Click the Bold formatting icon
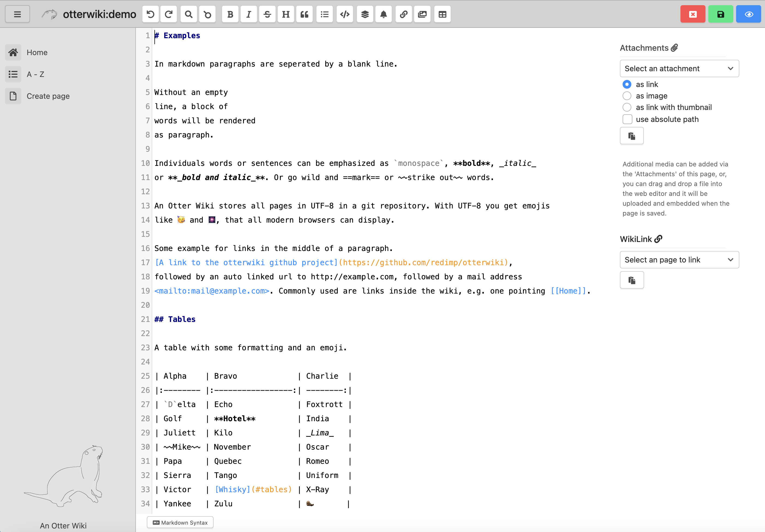 230,14
